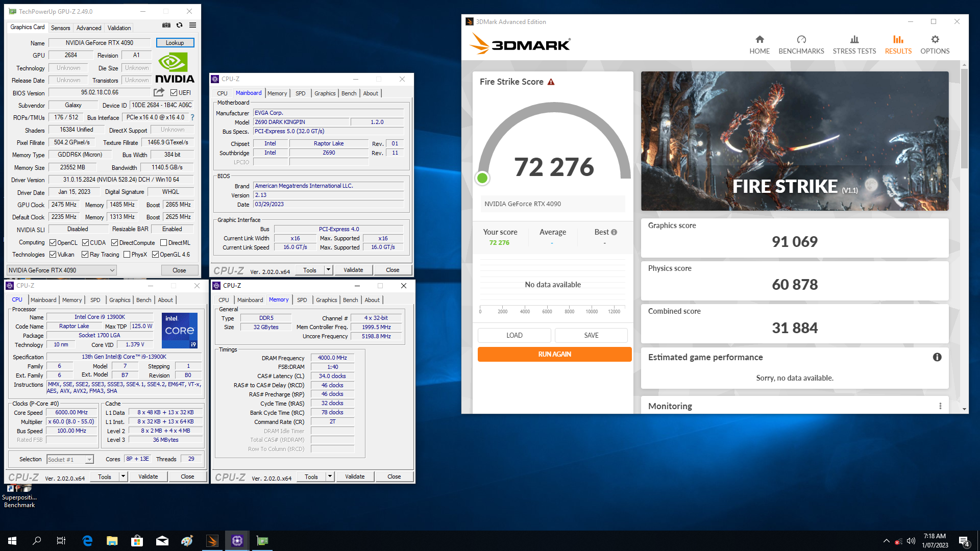
Task: Switch to GPU-Z taskbar icon
Action: coord(262,541)
